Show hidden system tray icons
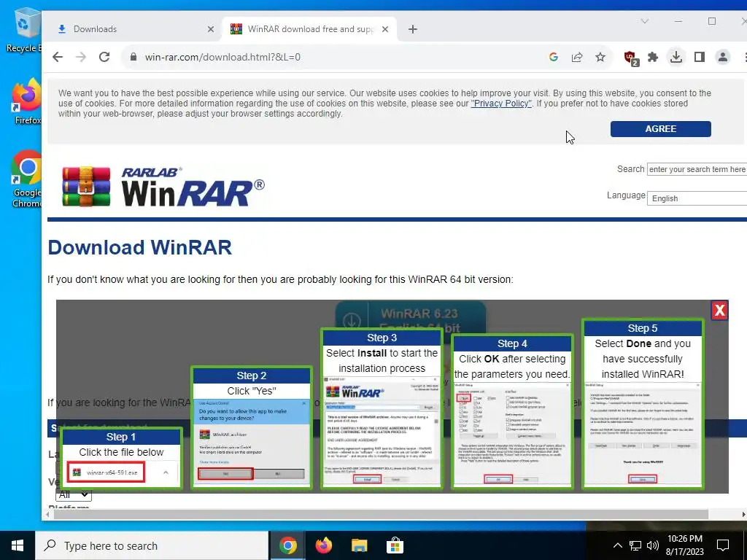 [617, 545]
